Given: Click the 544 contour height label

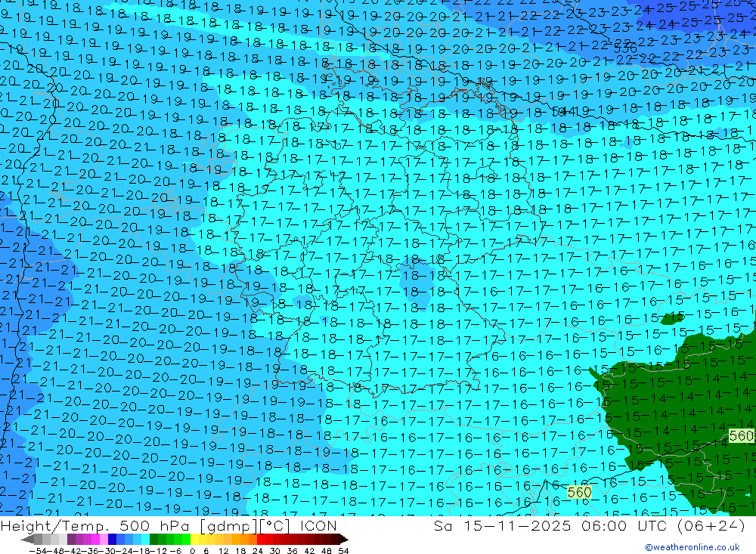Looking at the screenshot, I should click(564, 113).
